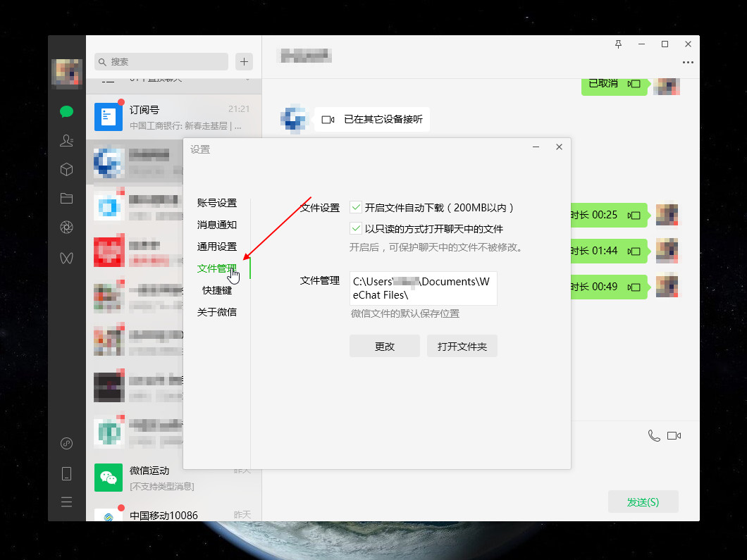Open the Files folder icon in sidebar
This screenshot has height=560, width=747.
[66, 198]
